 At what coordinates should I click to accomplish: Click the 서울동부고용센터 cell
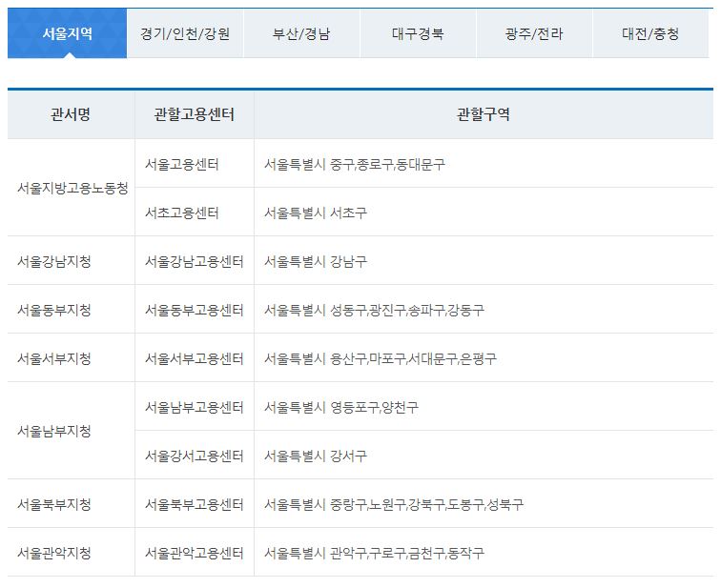[194, 310]
